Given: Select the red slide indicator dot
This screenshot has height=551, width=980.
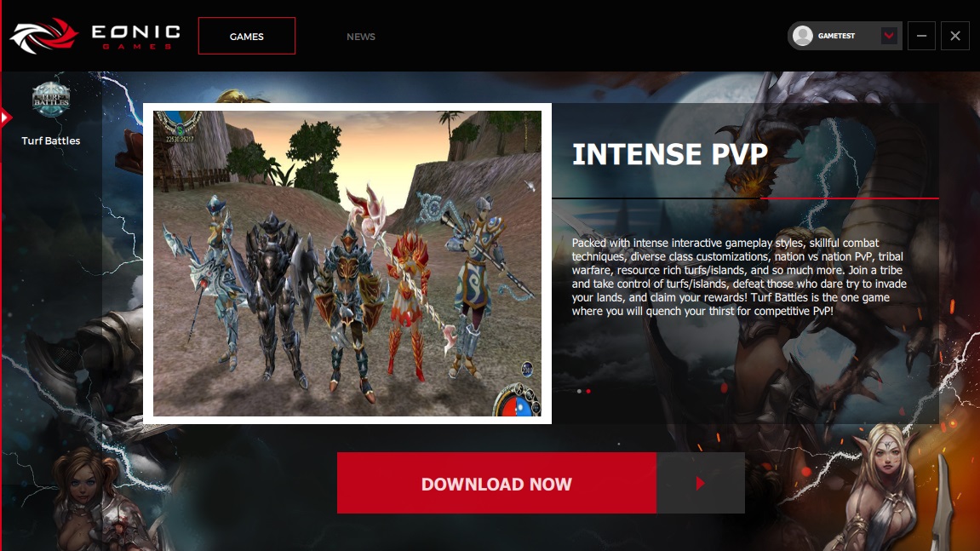Looking at the screenshot, I should click(x=588, y=392).
